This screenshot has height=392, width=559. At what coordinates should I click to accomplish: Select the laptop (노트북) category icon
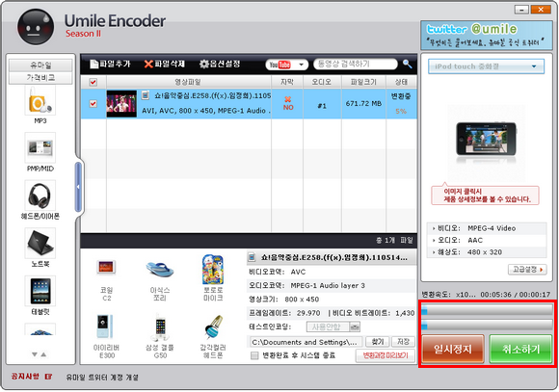point(40,243)
